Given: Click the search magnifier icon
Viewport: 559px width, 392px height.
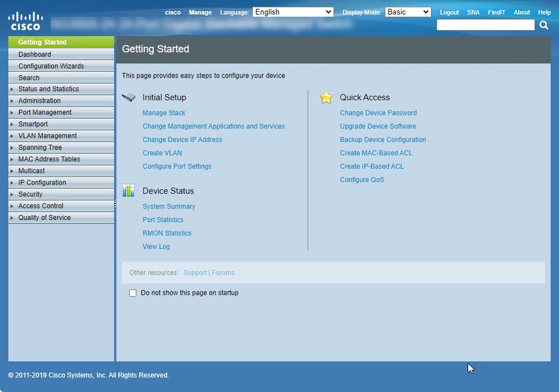Looking at the screenshot, I should pyautogui.click(x=544, y=25).
